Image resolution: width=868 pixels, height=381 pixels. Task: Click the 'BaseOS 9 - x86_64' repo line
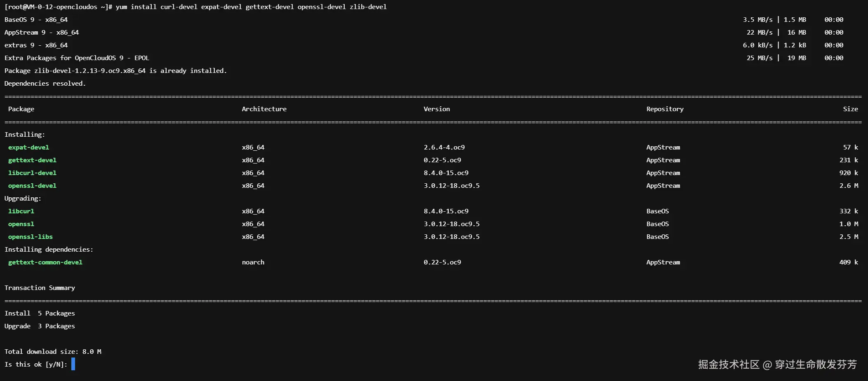click(x=36, y=20)
